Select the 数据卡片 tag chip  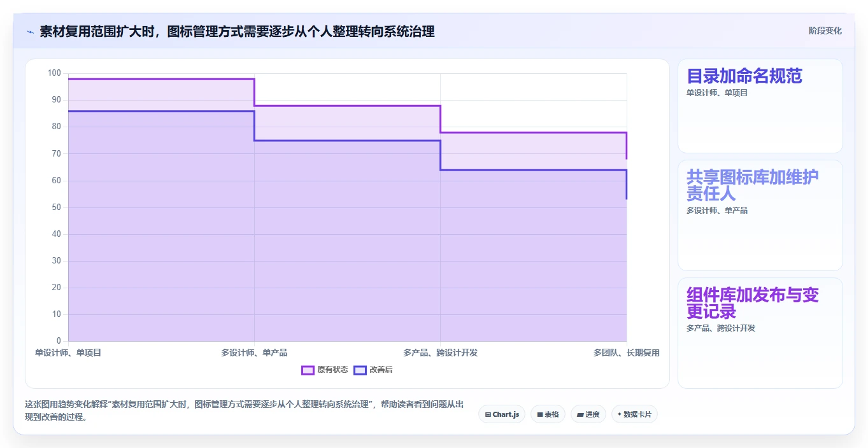[x=634, y=414]
